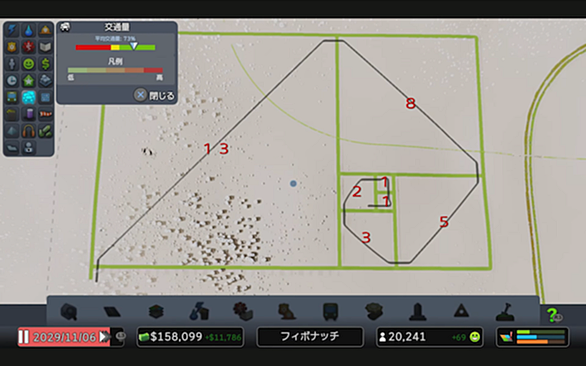The image size is (586, 366).
Task: Close the traffic panel with 閉じる
Action: click(154, 95)
